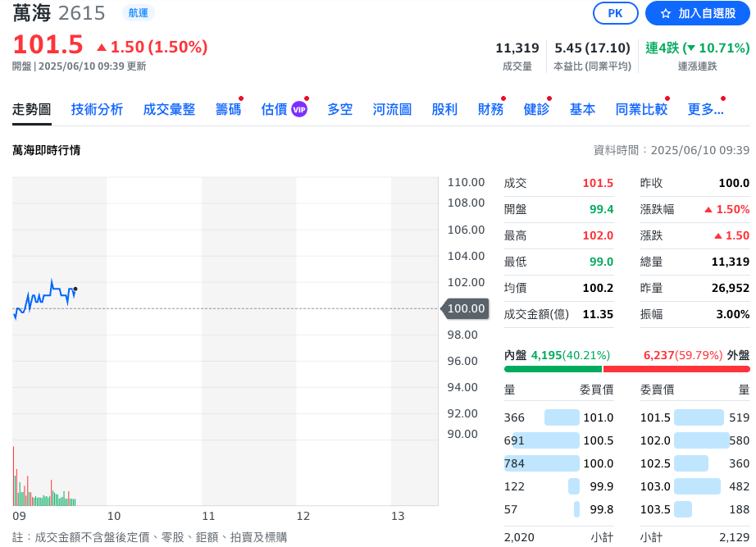
Task: Click ask price 103.0
Action: coord(655,486)
